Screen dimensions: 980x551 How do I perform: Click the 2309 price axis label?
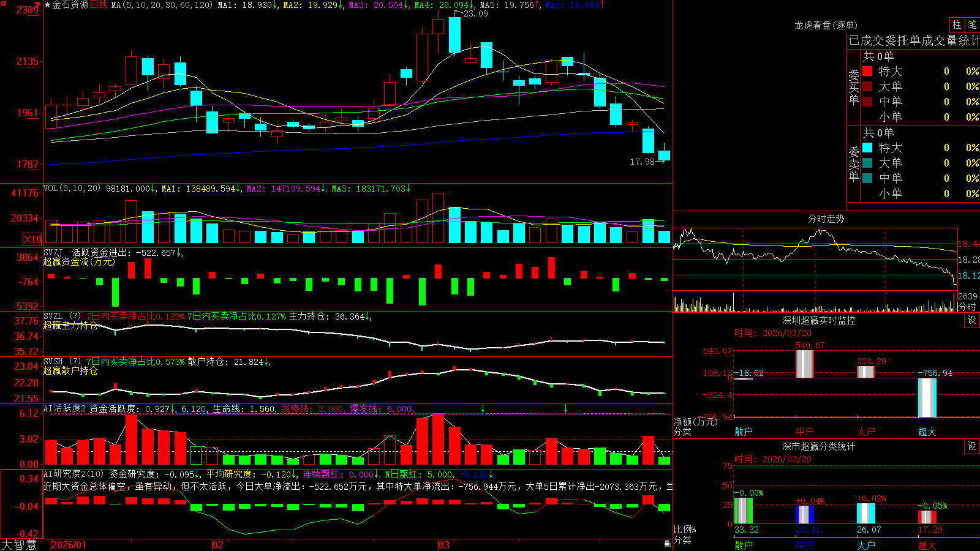(28, 10)
